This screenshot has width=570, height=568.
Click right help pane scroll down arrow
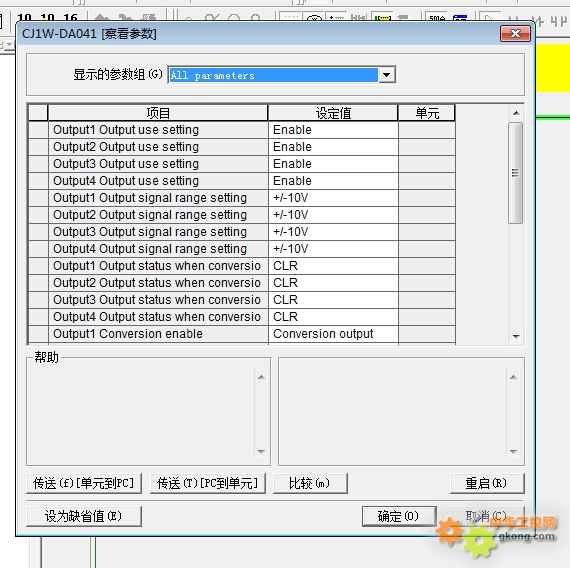(513, 452)
